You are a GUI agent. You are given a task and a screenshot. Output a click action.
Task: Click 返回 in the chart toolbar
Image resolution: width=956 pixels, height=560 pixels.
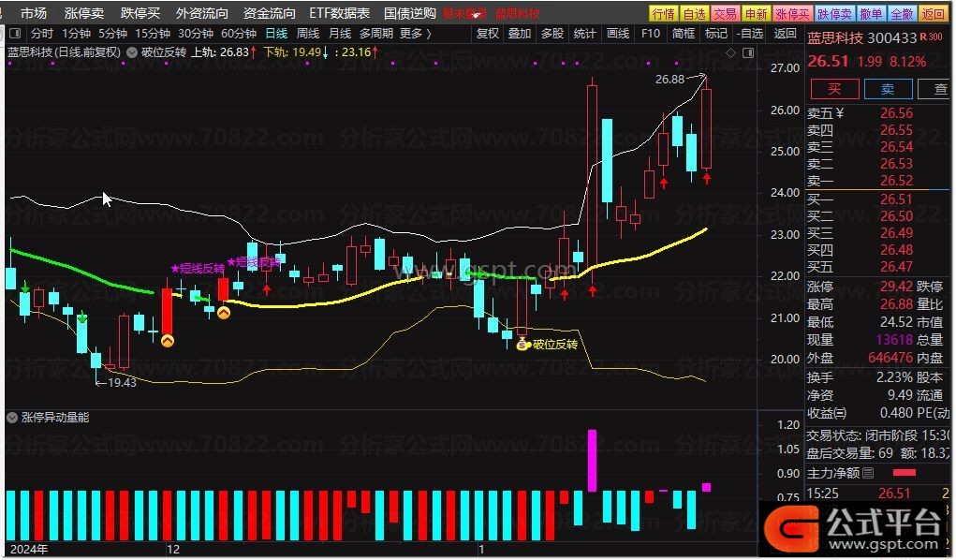(785, 34)
